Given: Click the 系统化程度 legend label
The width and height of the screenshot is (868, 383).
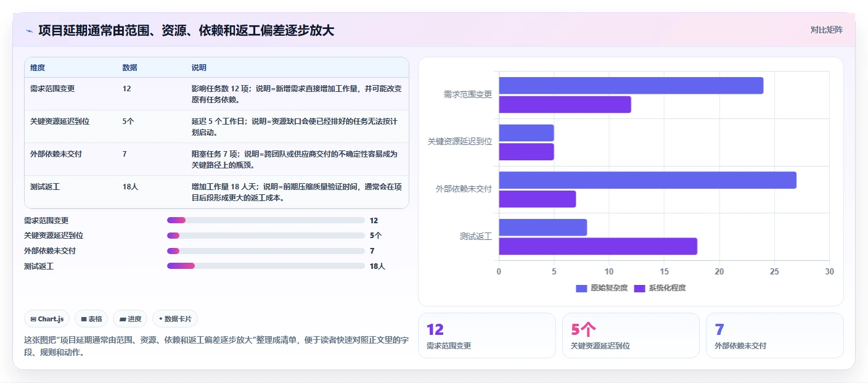Looking at the screenshot, I should [667, 288].
